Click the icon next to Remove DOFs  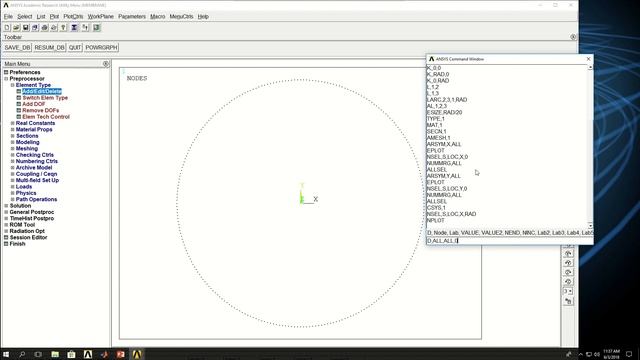tap(19, 110)
